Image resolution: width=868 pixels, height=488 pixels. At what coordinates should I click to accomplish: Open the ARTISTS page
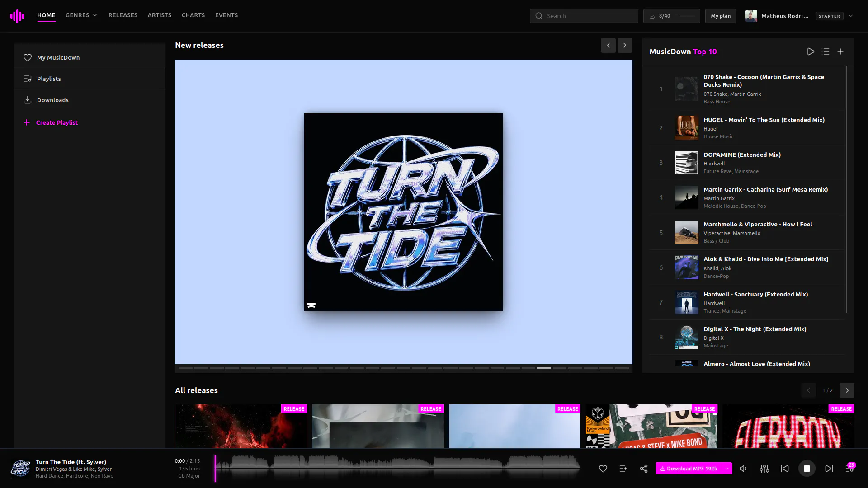click(160, 15)
